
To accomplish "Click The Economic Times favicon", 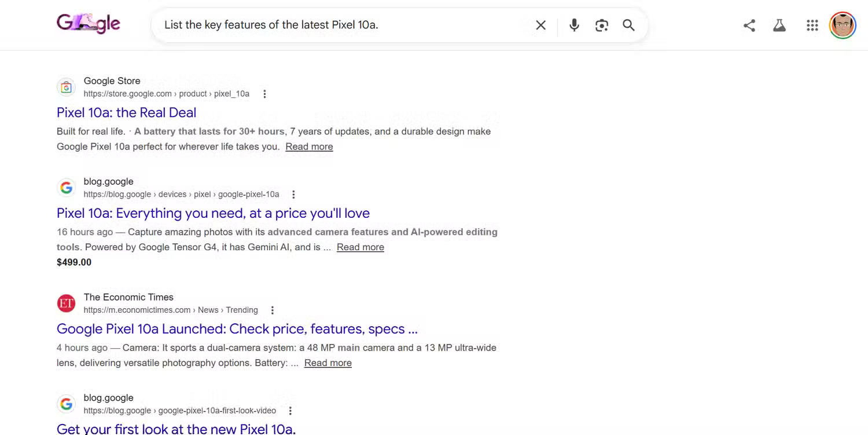I will (66, 303).
